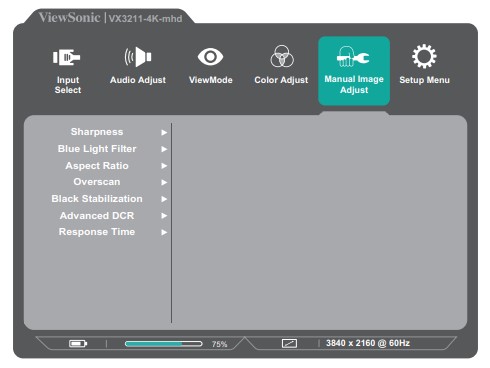Pick the Response Time option
The image size is (490, 368).
pyautogui.click(x=97, y=232)
